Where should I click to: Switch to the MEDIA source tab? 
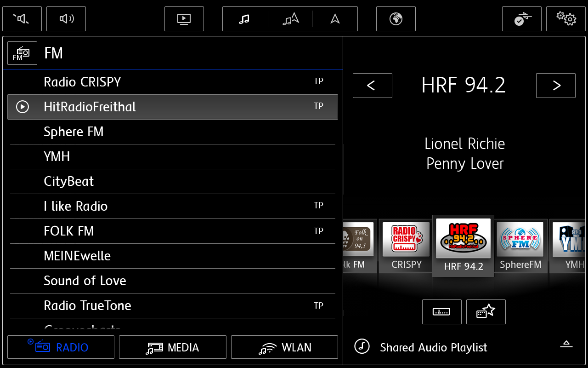[173, 347]
